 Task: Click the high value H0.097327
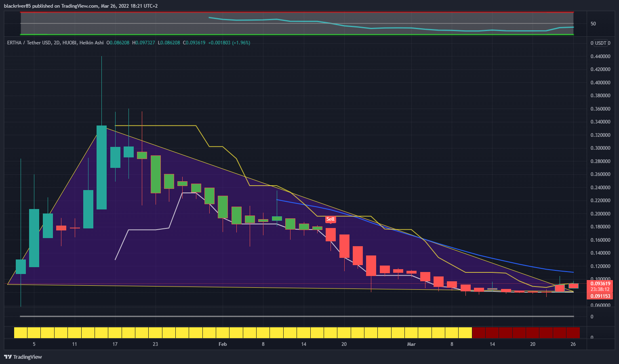(143, 43)
